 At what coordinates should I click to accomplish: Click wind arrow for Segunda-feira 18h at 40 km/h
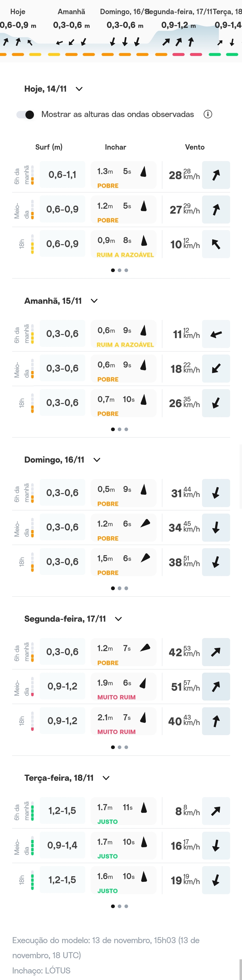216,721
